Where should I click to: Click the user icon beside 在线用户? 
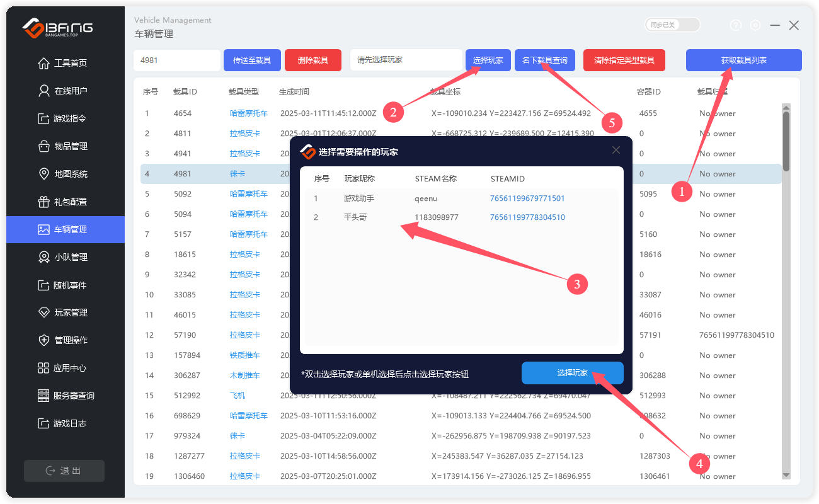click(x=43, y=91)
